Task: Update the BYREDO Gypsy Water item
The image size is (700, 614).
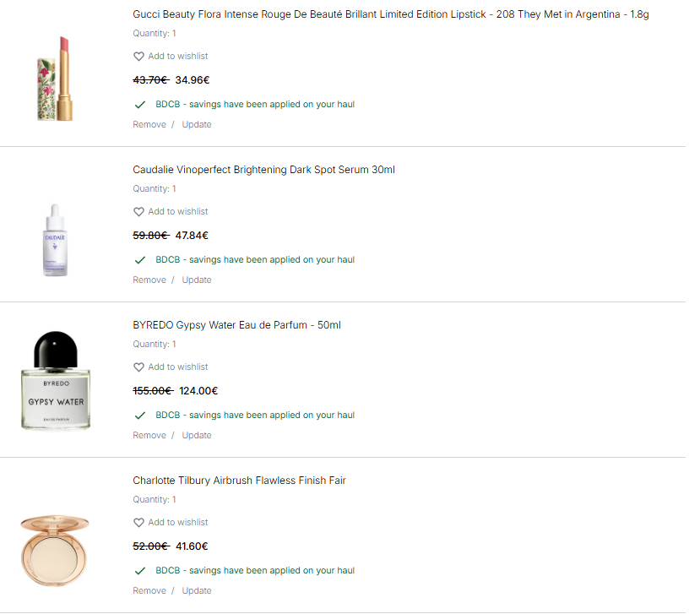Action: click(x=197, y=436)
